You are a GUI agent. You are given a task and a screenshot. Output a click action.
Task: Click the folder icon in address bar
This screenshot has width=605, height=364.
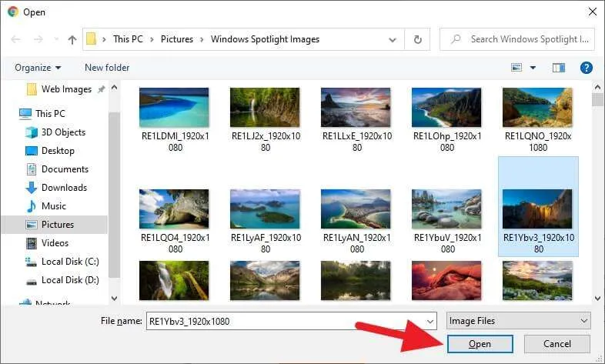point(91,39)
